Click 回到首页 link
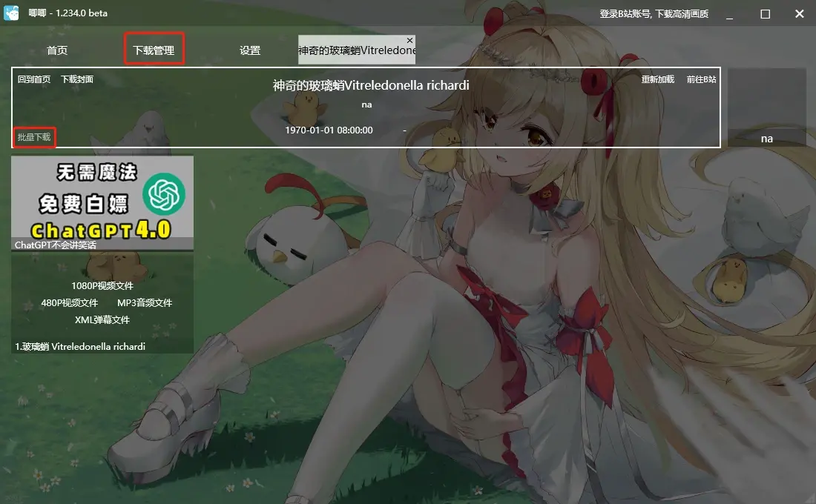Screen dimensions: 816x504 (34, 79)
